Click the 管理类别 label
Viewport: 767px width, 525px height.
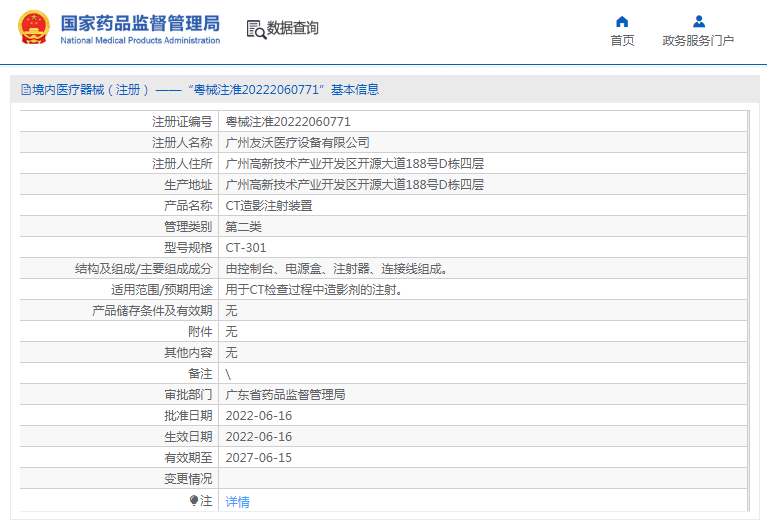(188, 227)
